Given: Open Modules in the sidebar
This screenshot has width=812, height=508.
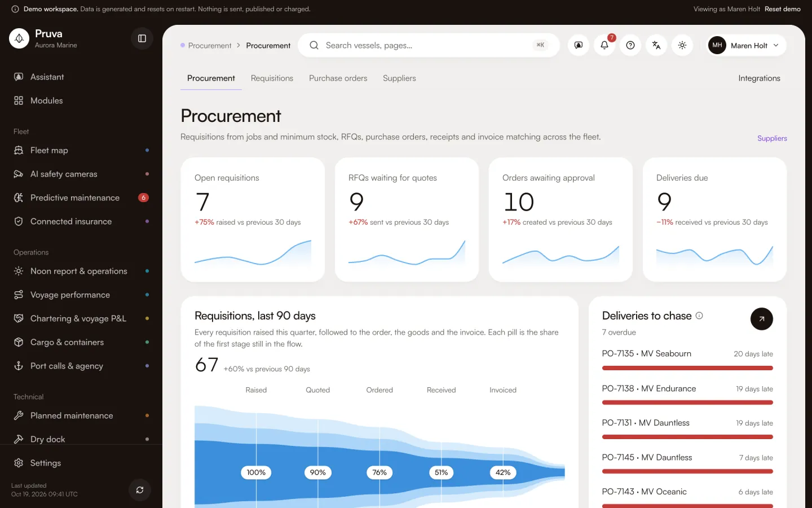Looking at the screenshot, I should (x=81, y=100).
